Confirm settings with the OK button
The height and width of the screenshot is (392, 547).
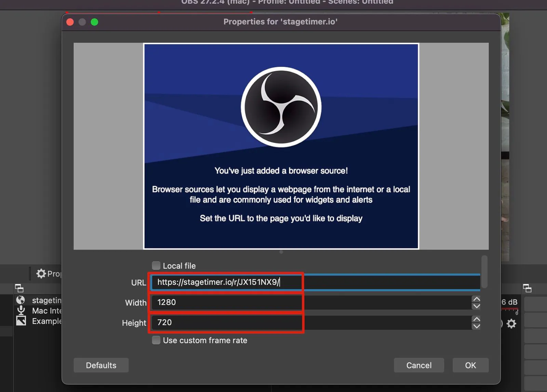coord(470,365)
